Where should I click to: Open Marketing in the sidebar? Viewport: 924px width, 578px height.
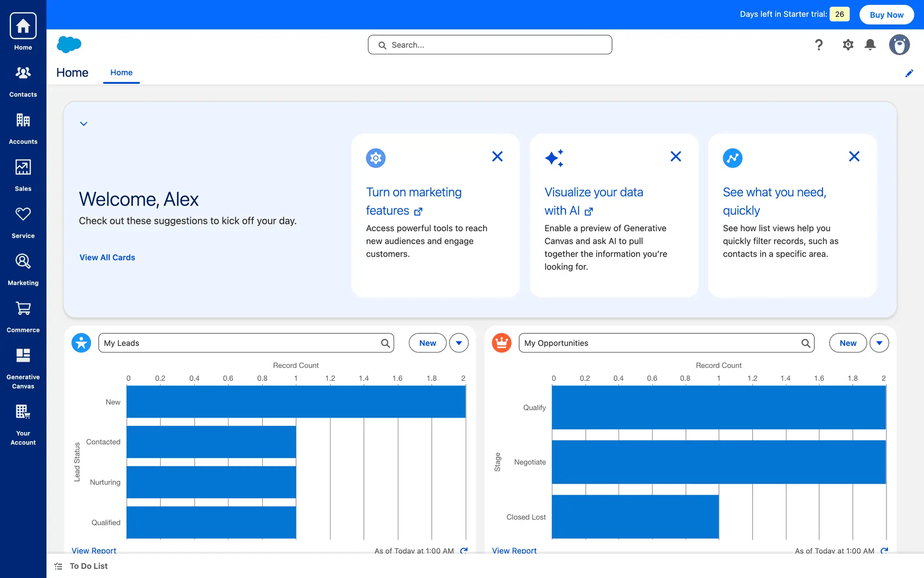point(23,269)
